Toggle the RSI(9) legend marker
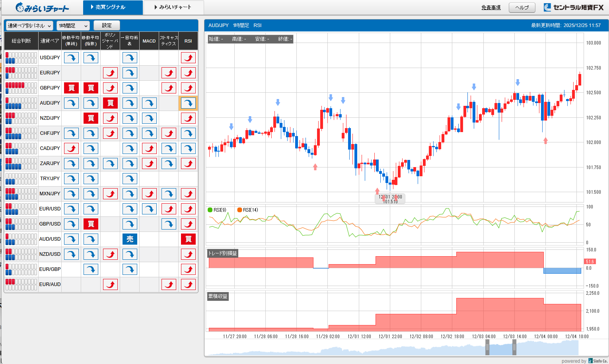This screenshot has width=609, height=364. point(210,210)
